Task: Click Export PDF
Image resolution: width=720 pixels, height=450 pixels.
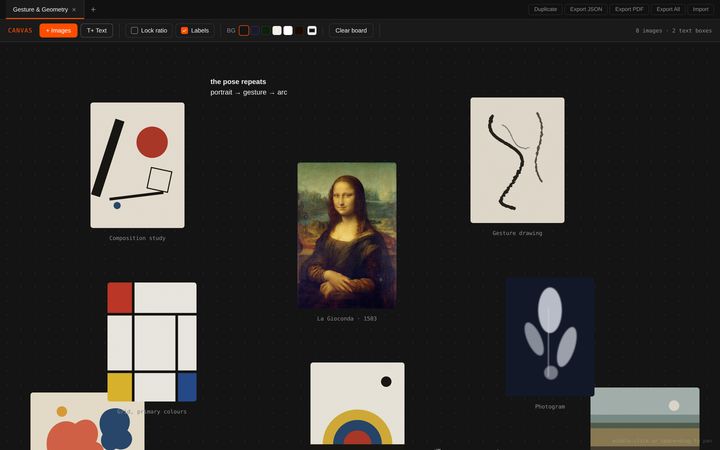Action: 629,9
